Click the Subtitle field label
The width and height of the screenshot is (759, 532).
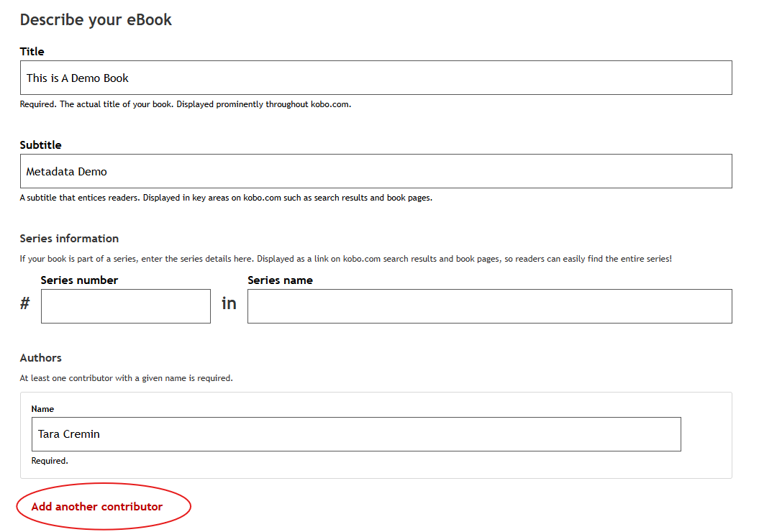pos(41,145)
